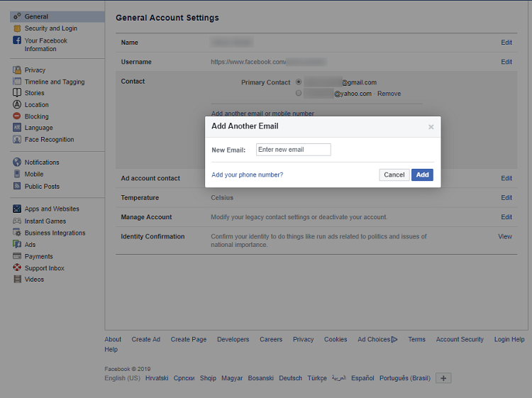Open the Terms footer link
The image size is (532, 398).
(416, 339)
